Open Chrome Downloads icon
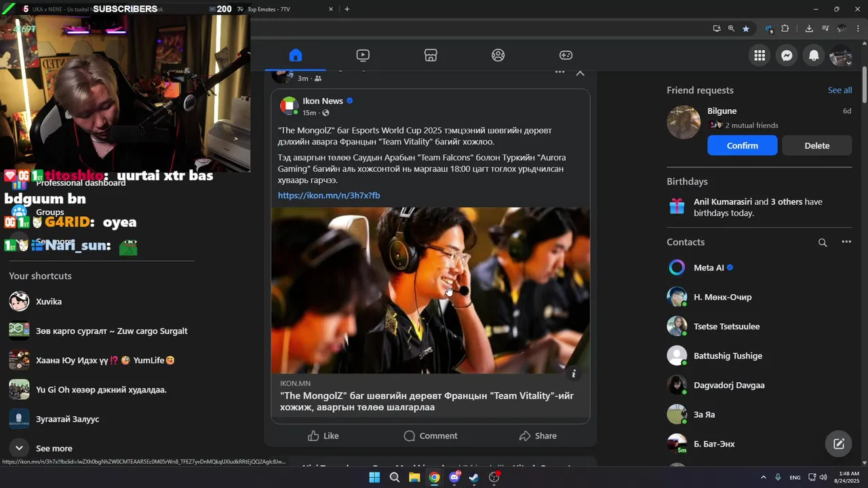868x488 pixels. (x=809, y=28)
